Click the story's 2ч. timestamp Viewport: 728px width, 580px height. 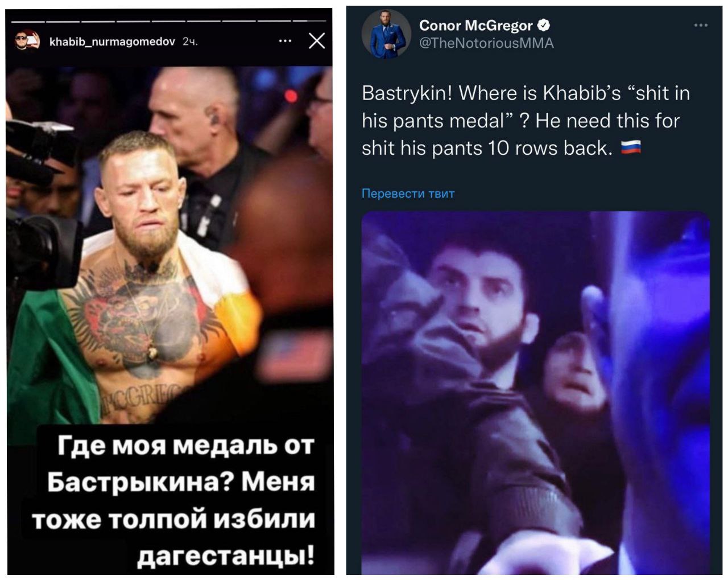pyautogui.click(x=190, y=42)
